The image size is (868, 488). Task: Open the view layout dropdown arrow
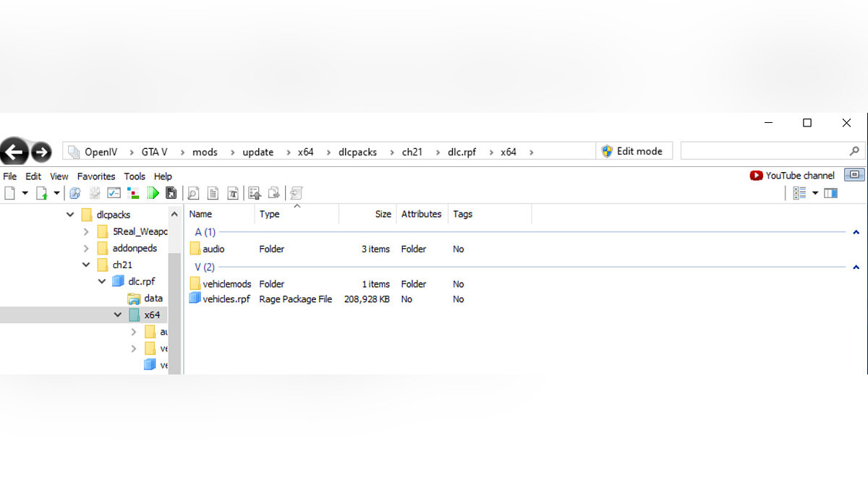click(x=815, y=193)
